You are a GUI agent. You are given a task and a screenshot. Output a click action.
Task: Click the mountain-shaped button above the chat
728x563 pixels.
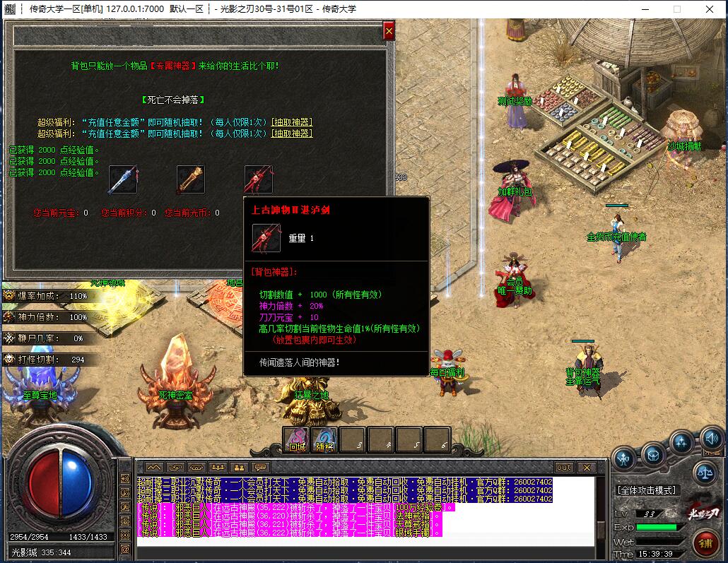[153, 468]
